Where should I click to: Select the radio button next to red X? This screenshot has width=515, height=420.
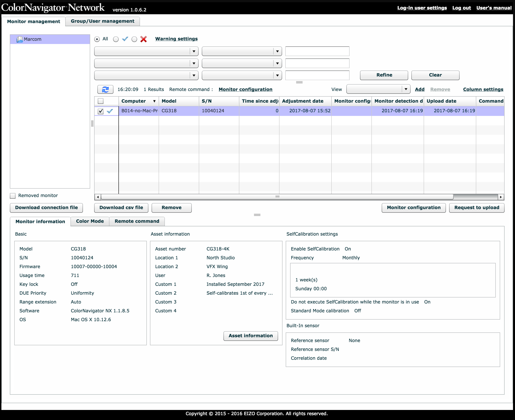point(134,39)
